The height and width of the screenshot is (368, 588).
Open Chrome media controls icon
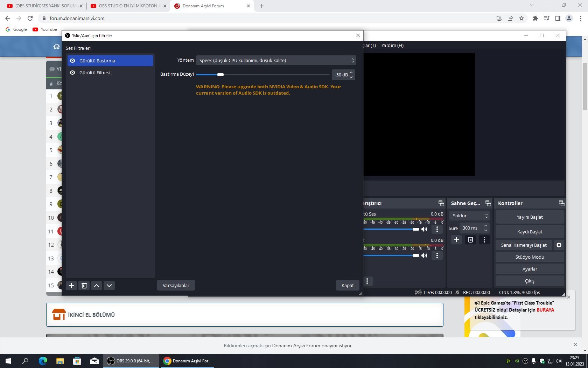click(x=546, y=18)
